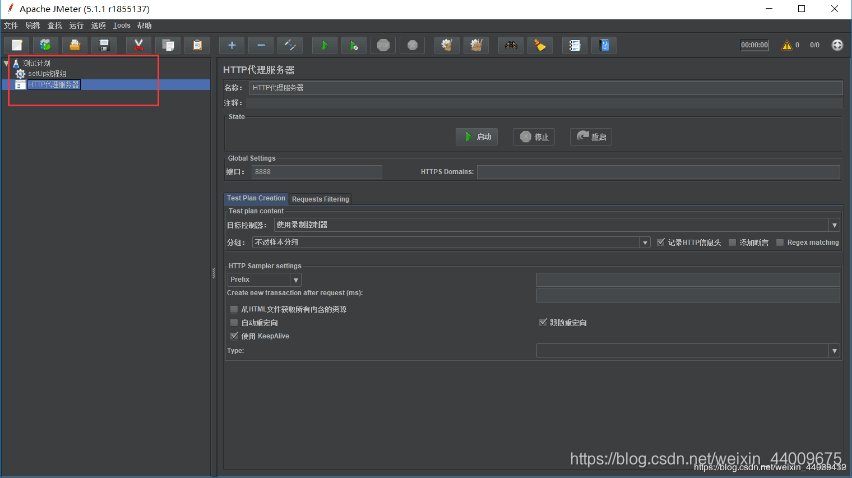852x478 pixels.
Task: Click into the name field of HTTP proxy server
Action: click(546, 87)
